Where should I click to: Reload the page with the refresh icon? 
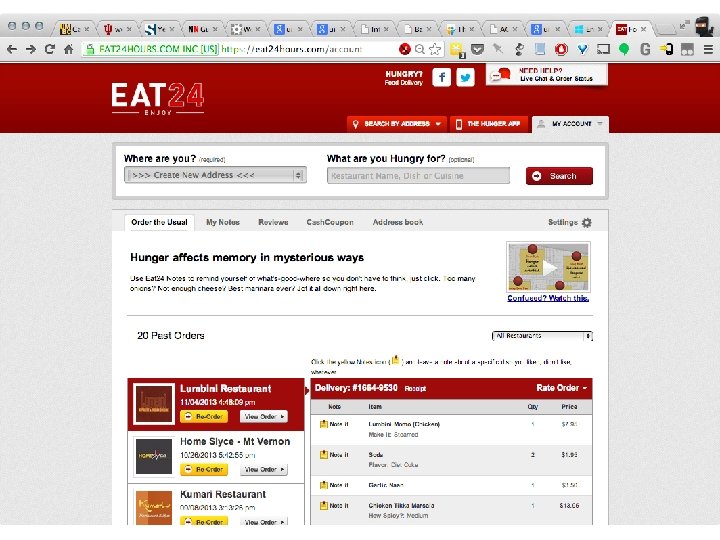click(50, 49)
